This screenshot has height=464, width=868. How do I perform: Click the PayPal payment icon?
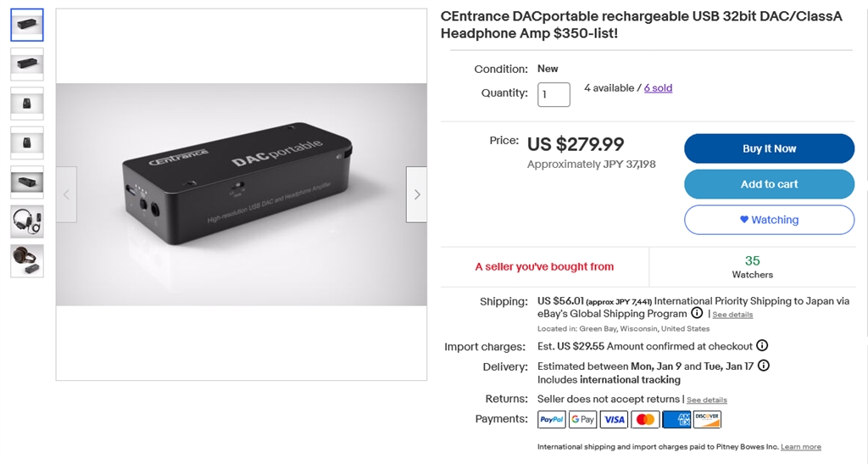(552, 419)
